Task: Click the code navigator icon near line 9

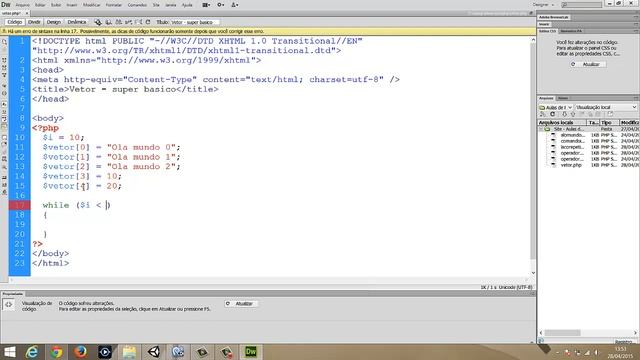Action: tap(4, 127)
